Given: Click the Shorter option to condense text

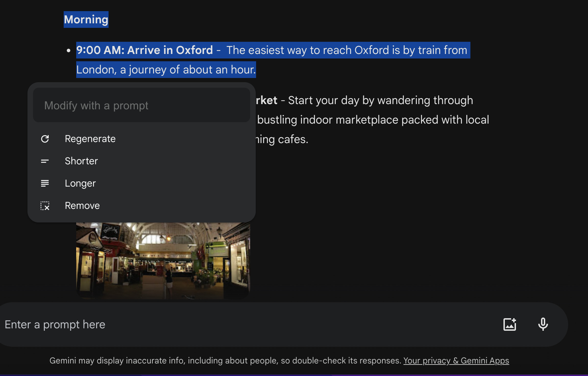Looking at the screenshot, I should pyautogui.click(x=81, y=161).
